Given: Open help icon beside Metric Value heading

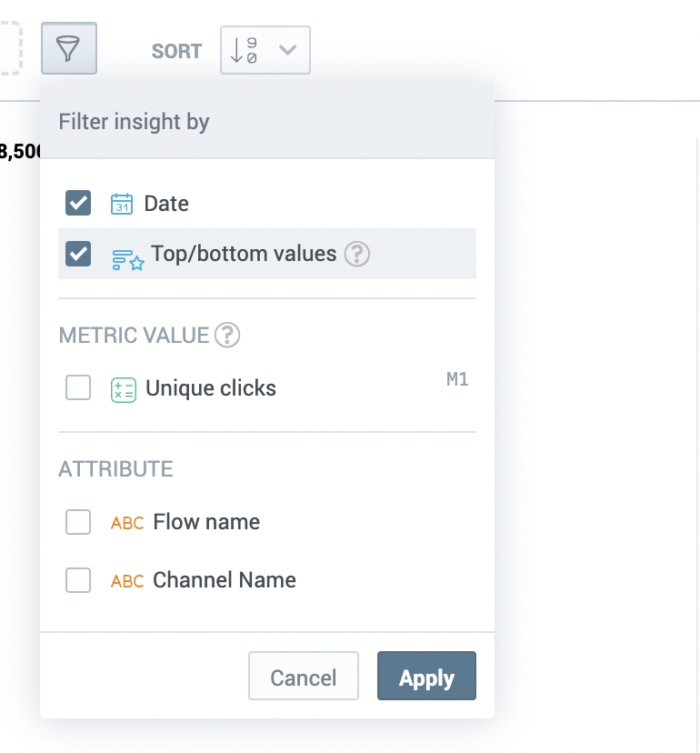Looking at the screenshot, I should (227, 336).
